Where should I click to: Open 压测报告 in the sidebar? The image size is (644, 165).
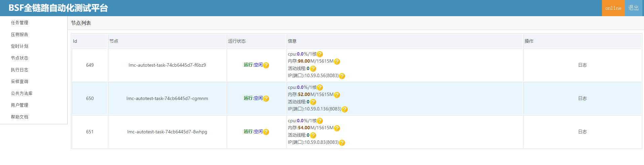pyautogui.click(x=20, y=34)
